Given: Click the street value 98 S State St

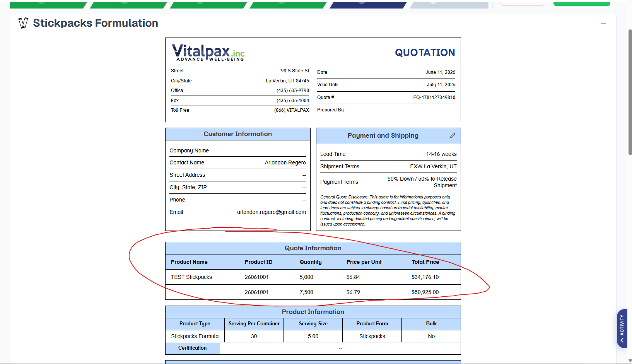Looking at the screenshot, I should [x=295, y=71].
